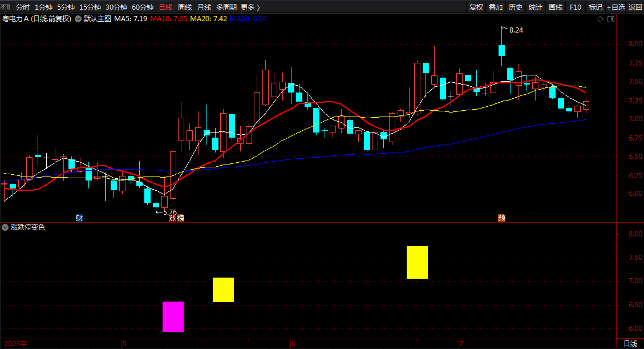Screen dimensions: 644x349
Task: Collapse the left panel via top-left toggle icon
Action: [x=5, y=7]
